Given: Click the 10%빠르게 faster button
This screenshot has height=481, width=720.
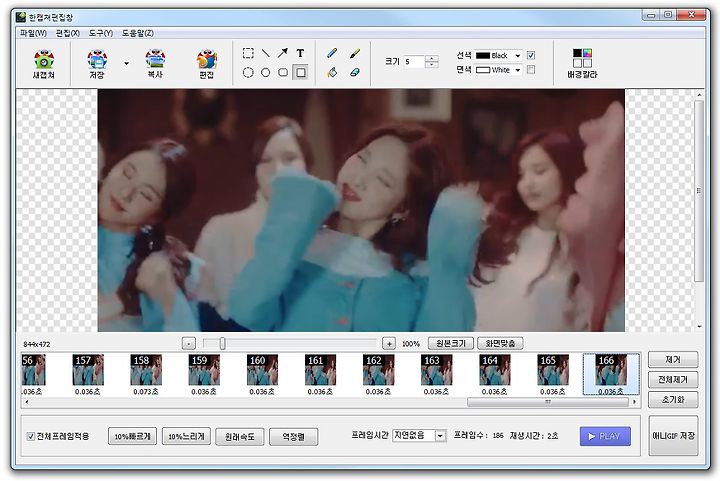Looking at the screenshot, I should tap(132, 436).
